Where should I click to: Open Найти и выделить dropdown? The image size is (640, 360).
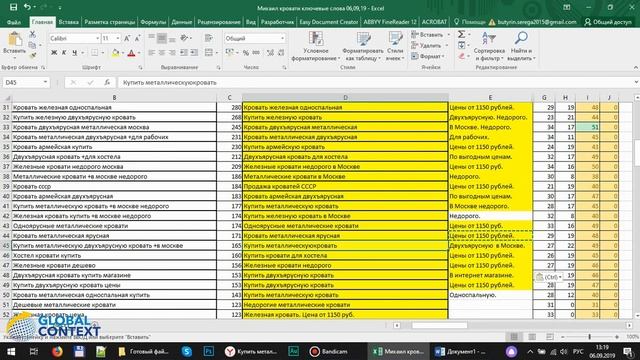pos(521,46)
